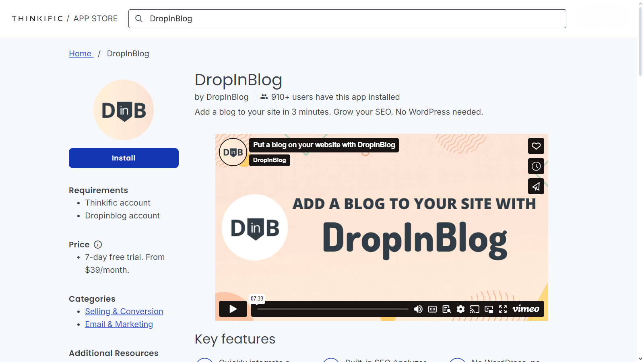Click 'Thinkific account' requirement

(x=118, y=203)
